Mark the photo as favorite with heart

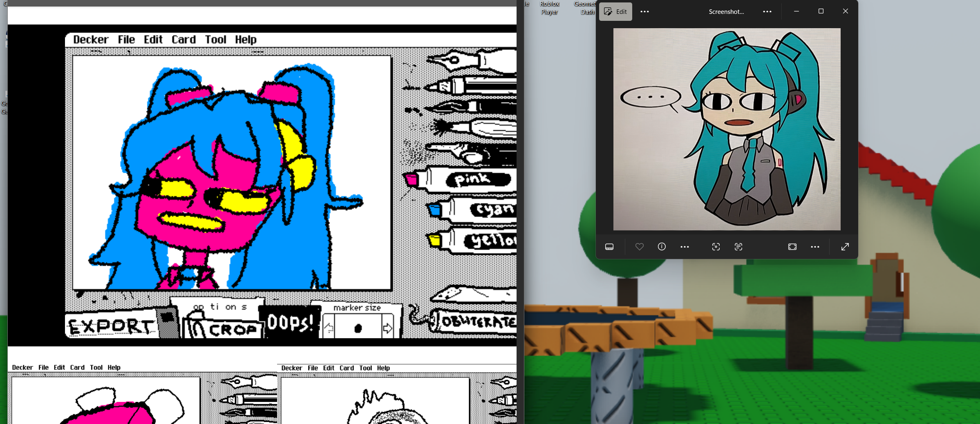(640, 247)
